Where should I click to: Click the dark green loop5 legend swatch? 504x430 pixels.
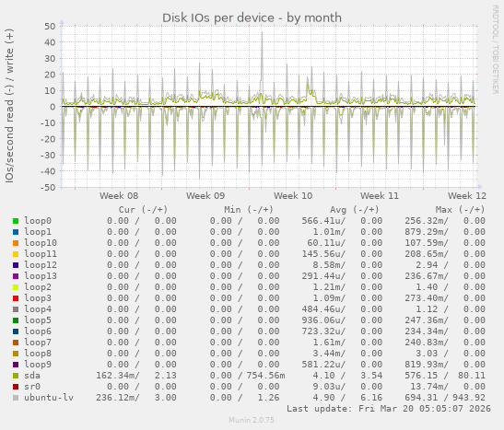[16, 320]
